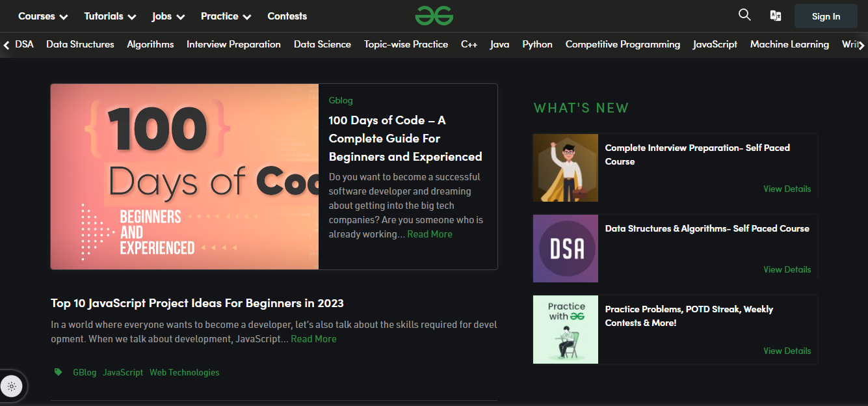This screenshot has width=868, height=406.
Task: Go to Contests page
Action: point(287,16)
